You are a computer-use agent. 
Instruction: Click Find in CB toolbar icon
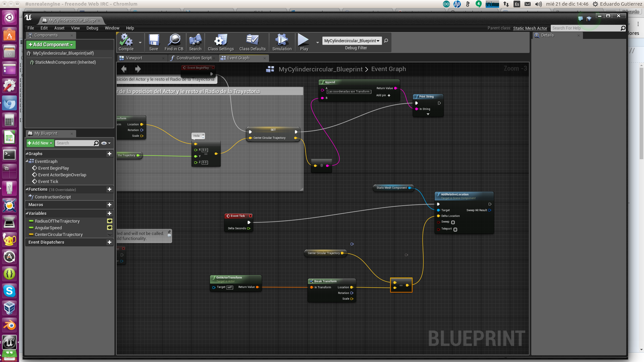click(x=174, y=42)
